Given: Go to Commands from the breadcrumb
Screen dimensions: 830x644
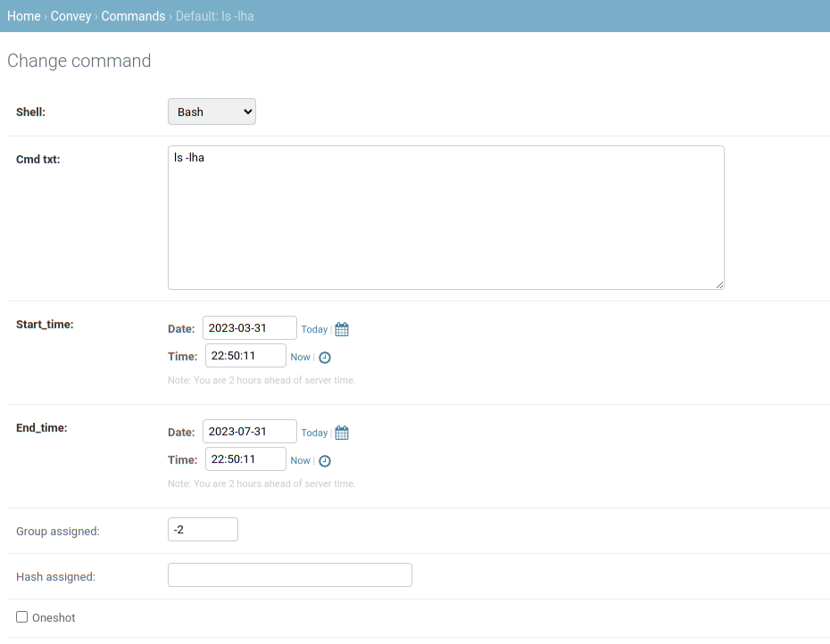Looking at the screenshot, I should point(133,15).
